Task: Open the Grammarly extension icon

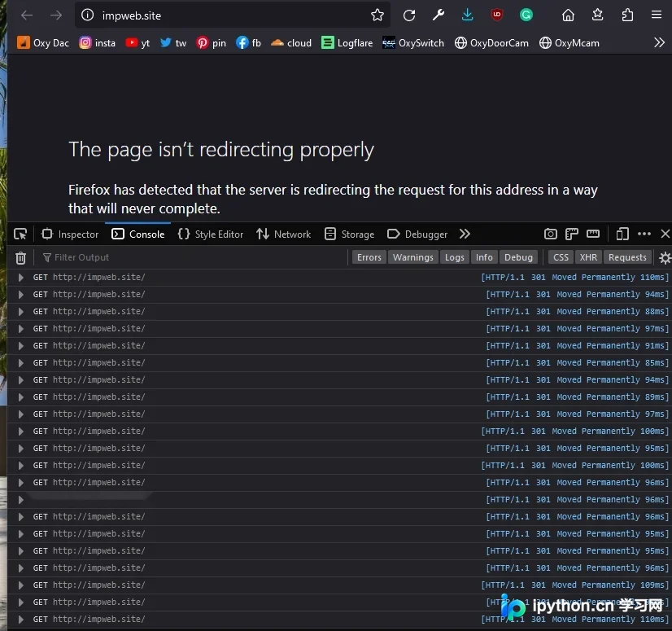Action: point(526,15)
